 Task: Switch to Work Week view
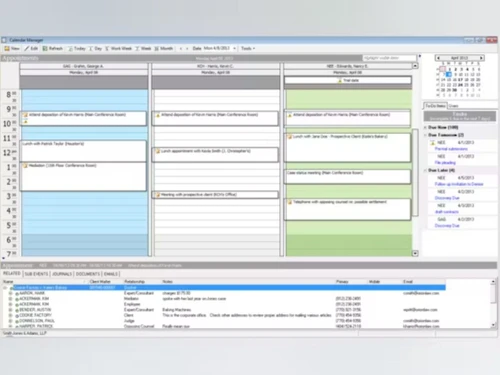[119, 49]
